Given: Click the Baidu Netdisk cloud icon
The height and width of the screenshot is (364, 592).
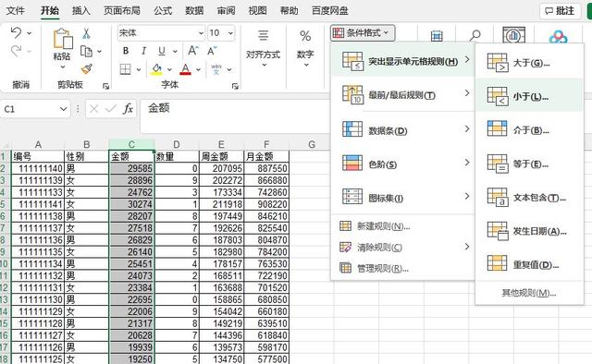Looking at the screenshot, I should [558, 37].
